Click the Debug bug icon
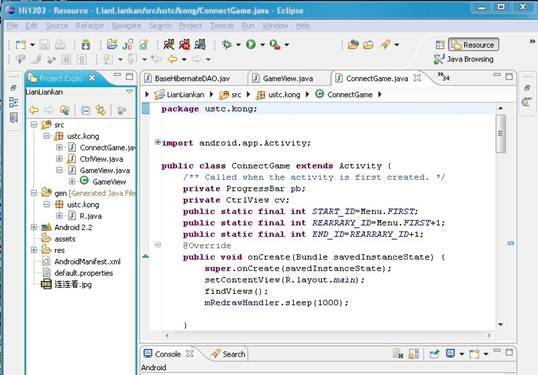The width and height of the screenshot is (538, 375). (x=227, y=44)
